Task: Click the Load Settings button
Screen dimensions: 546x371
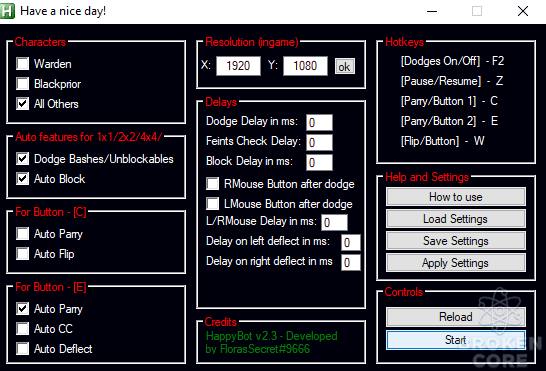Action: click(x=456, y=219)
